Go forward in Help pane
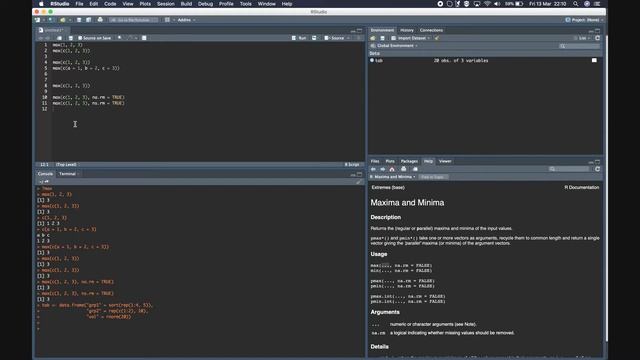 [383, 169]
